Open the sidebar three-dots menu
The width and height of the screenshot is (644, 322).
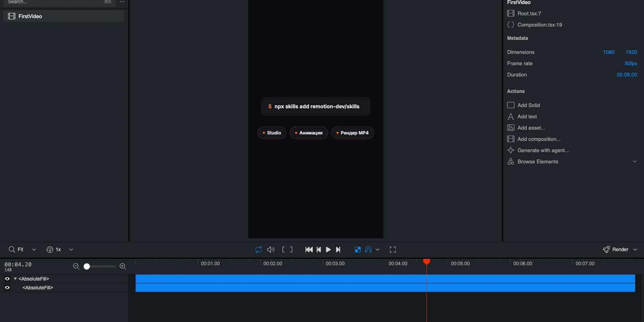[122, 2]
